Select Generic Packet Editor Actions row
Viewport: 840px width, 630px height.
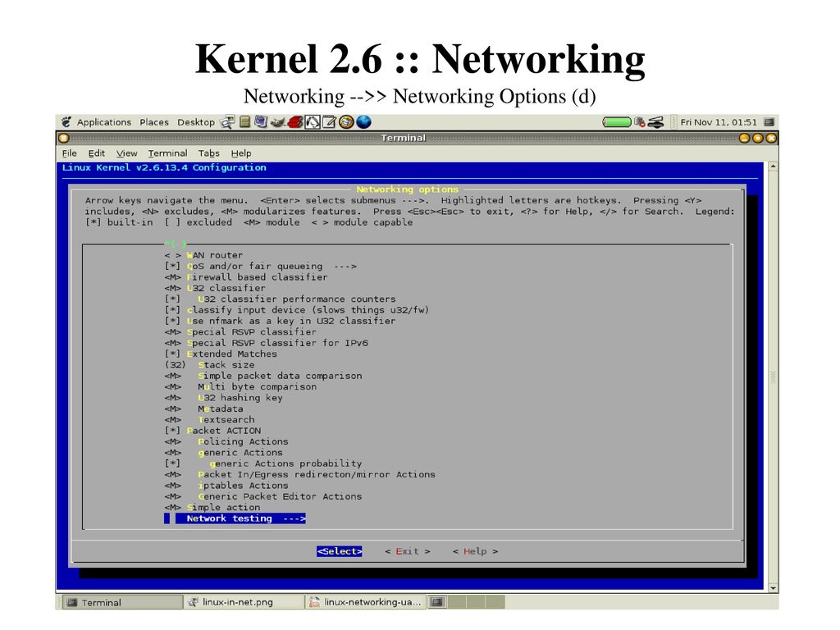point(263,496)
